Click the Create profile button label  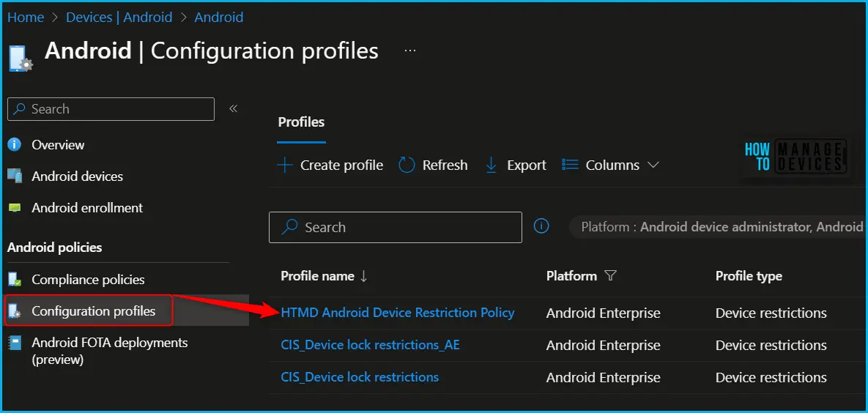(341, 165)
